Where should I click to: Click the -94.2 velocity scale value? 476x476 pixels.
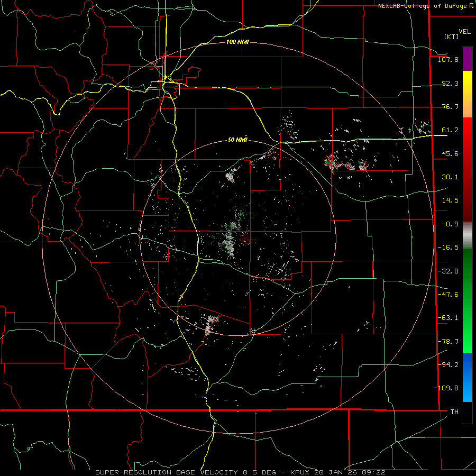pyautogui.click(x=448, y=365)
